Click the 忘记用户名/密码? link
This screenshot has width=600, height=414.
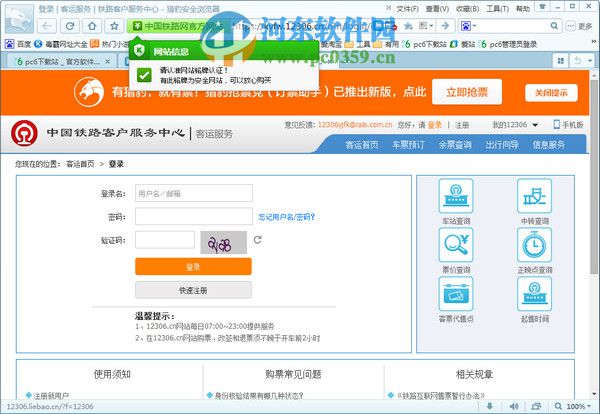[286, 217]
